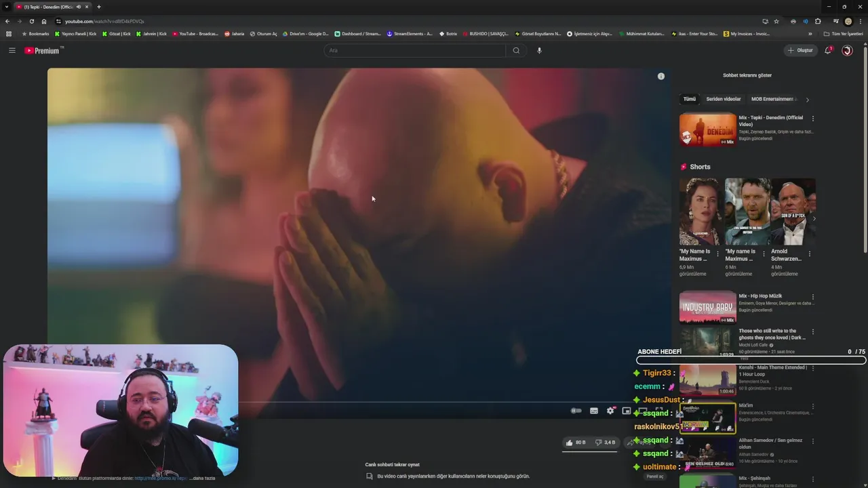Screen dimensions: 868x488
Task: Open options for Mix'im playlist
Action: pos(813,406)
